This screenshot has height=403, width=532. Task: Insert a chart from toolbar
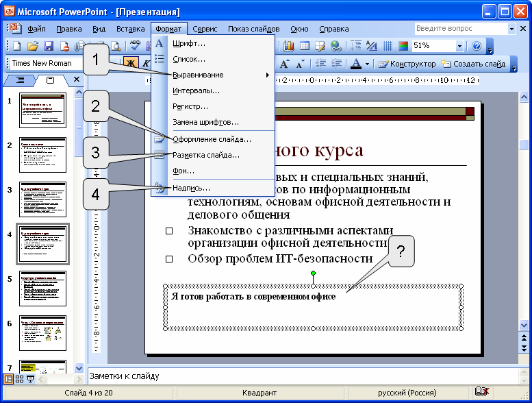point(289,46)
